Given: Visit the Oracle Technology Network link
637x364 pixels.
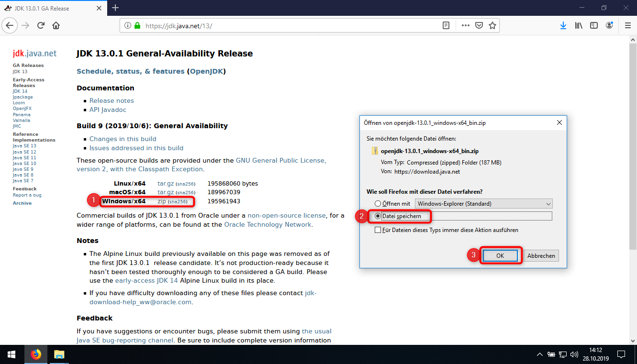Looking at the screenshot, I should (268, 224).
